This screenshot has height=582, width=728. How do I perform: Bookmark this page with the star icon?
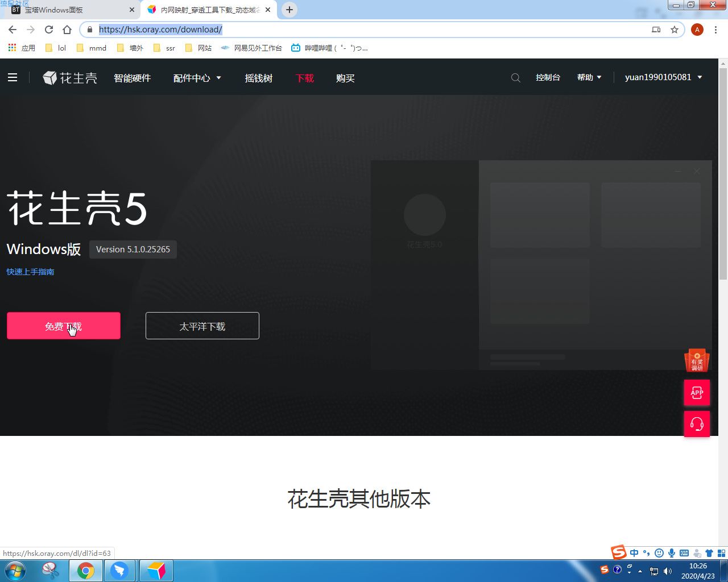click(675, 30)
